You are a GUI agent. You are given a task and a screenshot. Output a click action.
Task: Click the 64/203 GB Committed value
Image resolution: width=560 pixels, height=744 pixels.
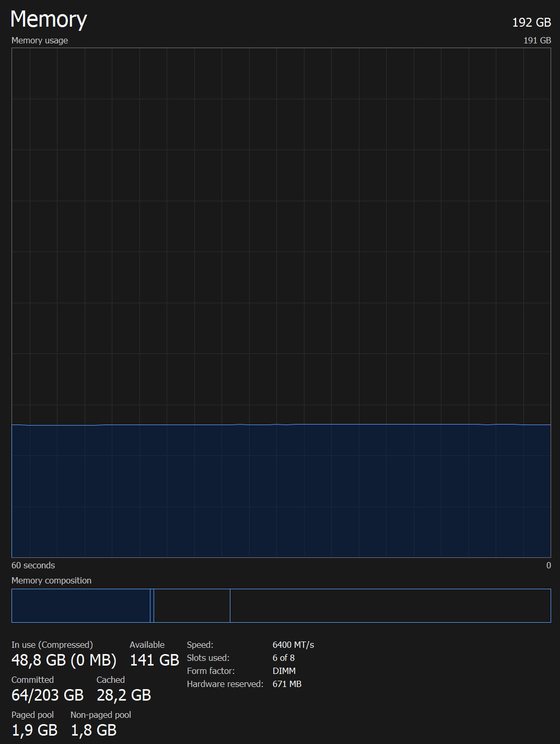coord(48,695)
